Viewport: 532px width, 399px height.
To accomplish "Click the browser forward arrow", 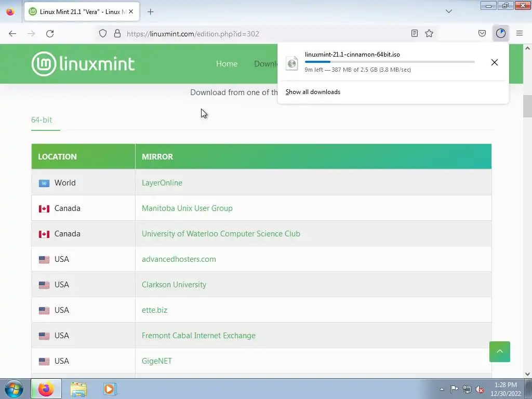I will 31,34.
